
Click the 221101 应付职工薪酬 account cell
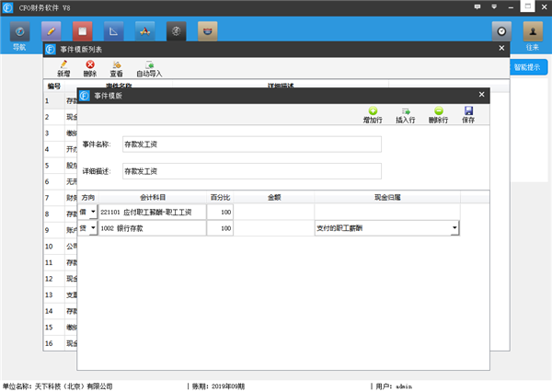[x=152, y=212]
